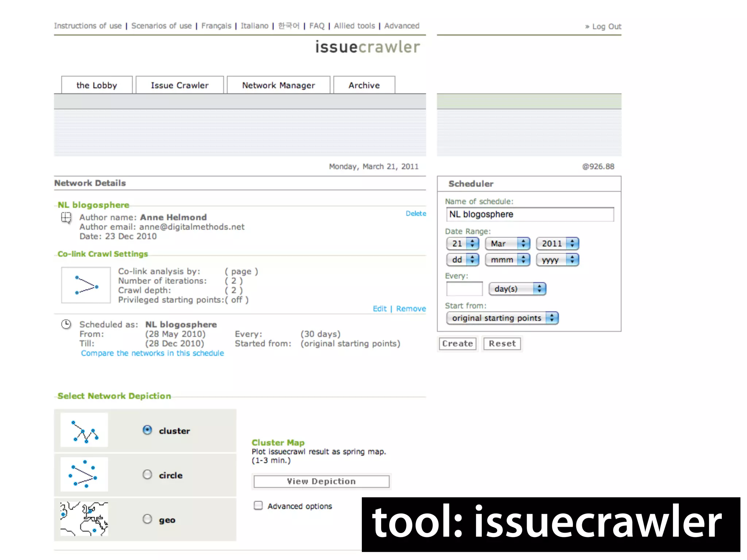The image size is (747, 560).
Task: Click the cluster depiction thumbnail
Action: point(84,430)
